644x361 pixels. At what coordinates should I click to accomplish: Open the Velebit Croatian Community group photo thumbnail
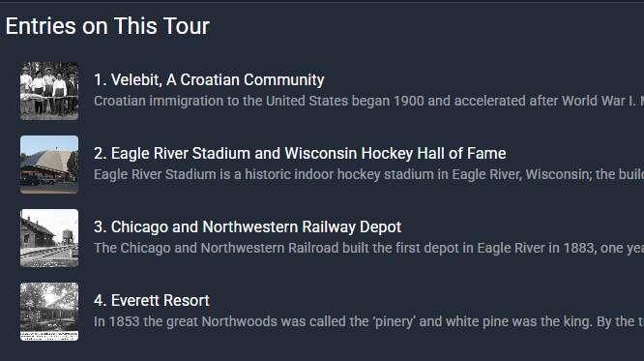coord(49,91)
